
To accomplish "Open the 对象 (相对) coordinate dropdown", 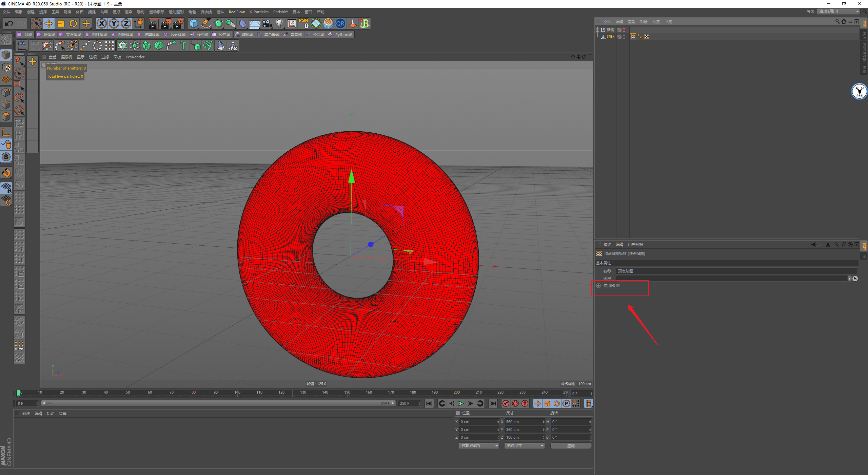I will tap(479, 446).
